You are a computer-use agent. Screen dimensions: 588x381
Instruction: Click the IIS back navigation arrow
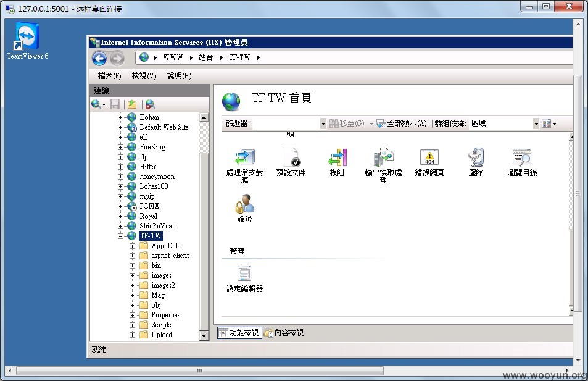pyautogui.click(x=99, y=58)
